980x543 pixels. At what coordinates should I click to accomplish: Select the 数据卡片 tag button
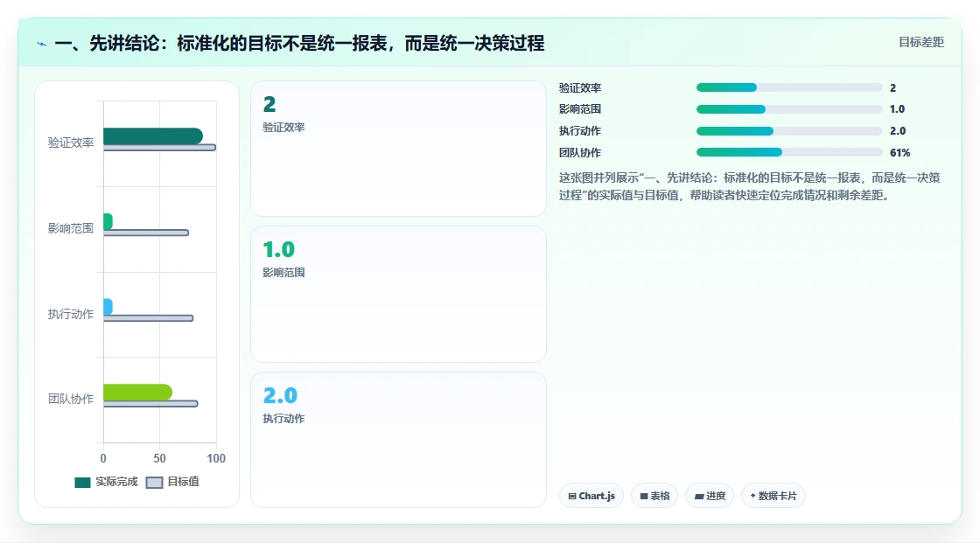[773, 496]
